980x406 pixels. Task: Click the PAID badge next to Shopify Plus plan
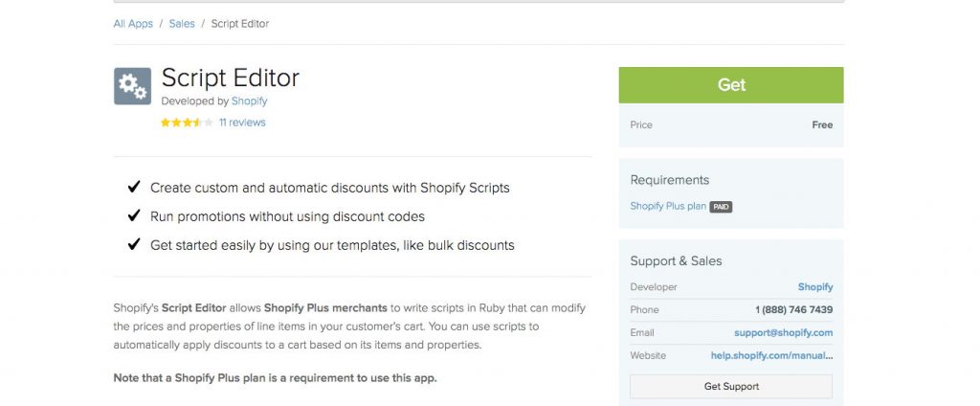(x=721, y=207)
